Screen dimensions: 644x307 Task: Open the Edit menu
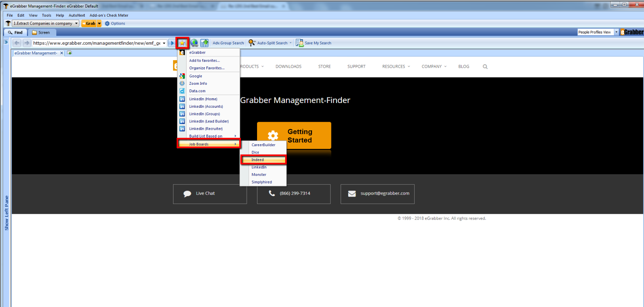pos(21,15)
